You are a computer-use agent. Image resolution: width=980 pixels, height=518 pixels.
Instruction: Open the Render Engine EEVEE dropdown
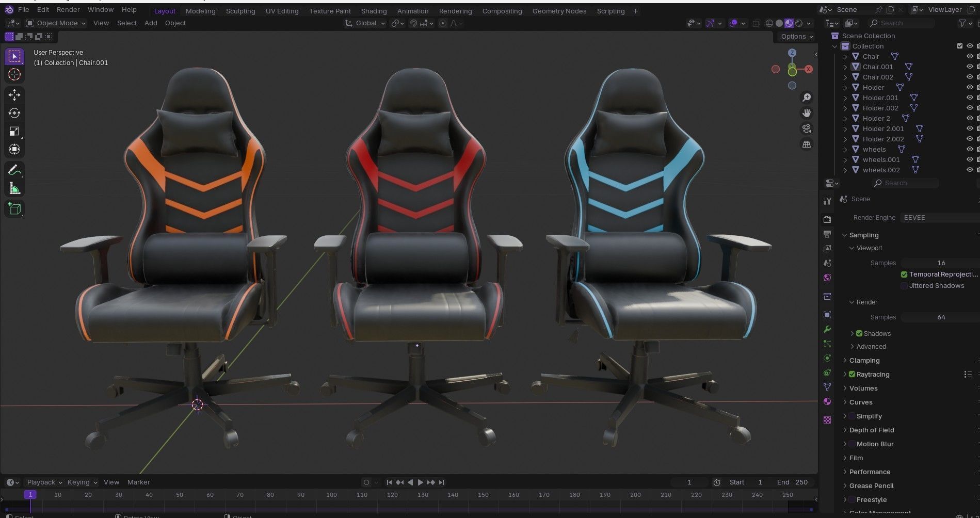pyautogui.click(x=940, y=218)
